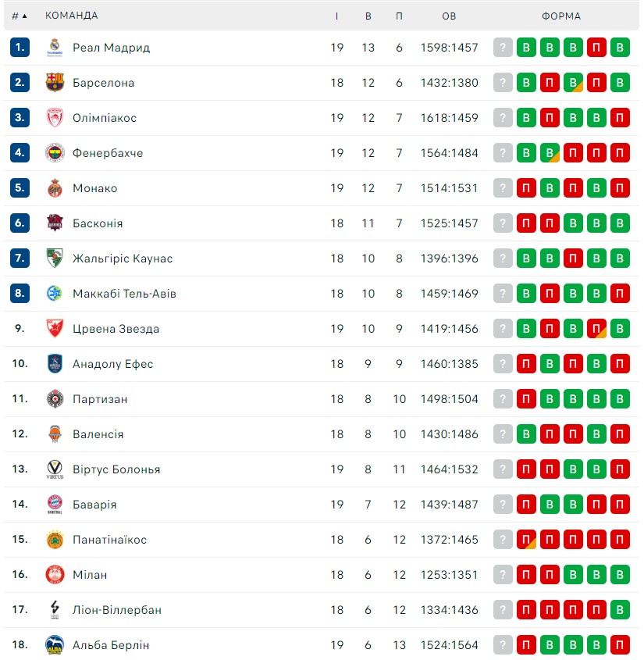This screenshot has width=644, height=660.
Task: Click the Barcelona club crest
Action: pyautogui.click(x=55, y=83)
